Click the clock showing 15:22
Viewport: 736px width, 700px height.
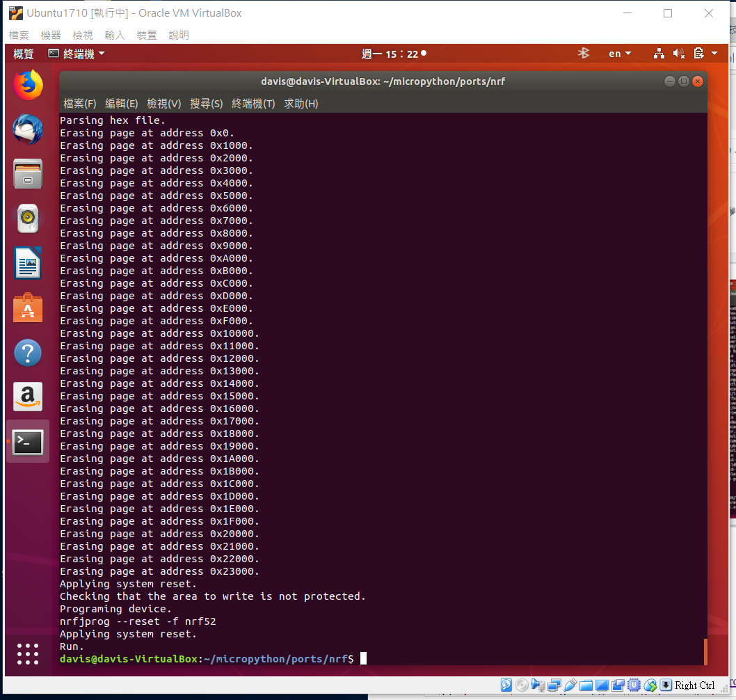tap(394, 53)
